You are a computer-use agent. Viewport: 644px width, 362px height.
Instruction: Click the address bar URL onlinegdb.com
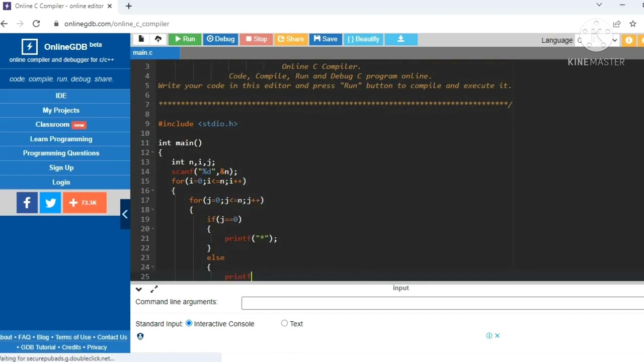pyautogui.click(x=117, y=24)
